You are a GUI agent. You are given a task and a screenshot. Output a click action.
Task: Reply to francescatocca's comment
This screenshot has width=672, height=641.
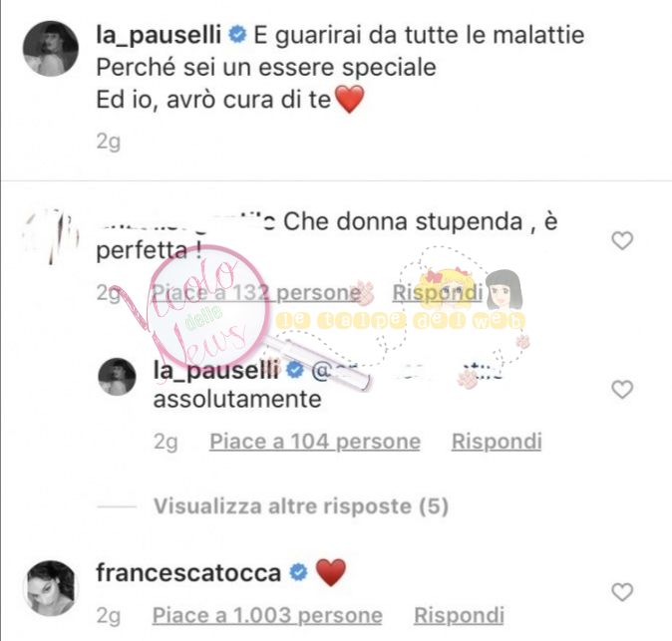tap(459, 615)
